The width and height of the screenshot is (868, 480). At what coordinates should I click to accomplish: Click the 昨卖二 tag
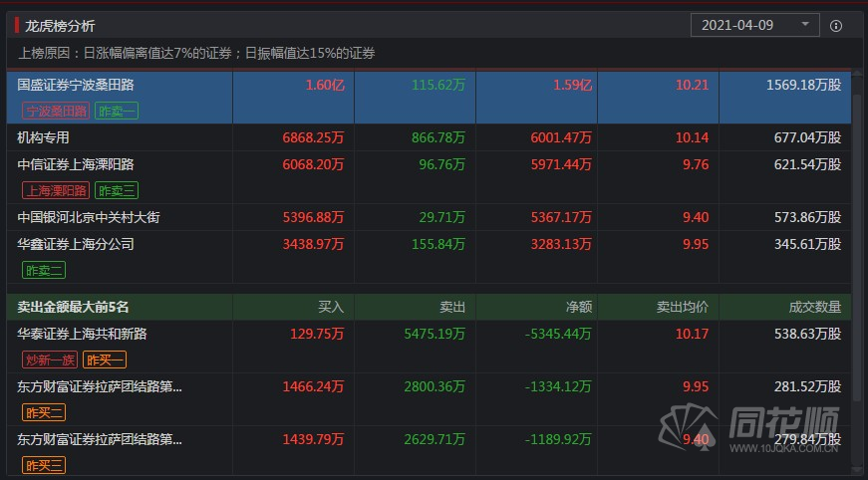click(44, 271)
